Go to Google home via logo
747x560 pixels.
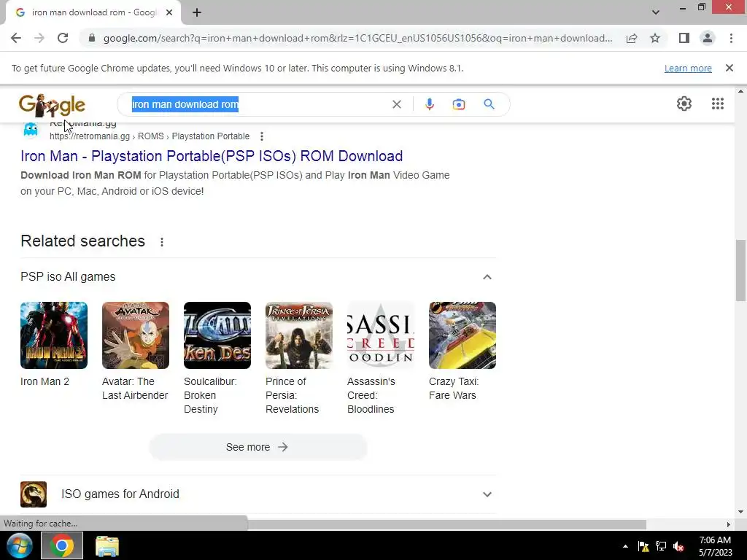52,105
